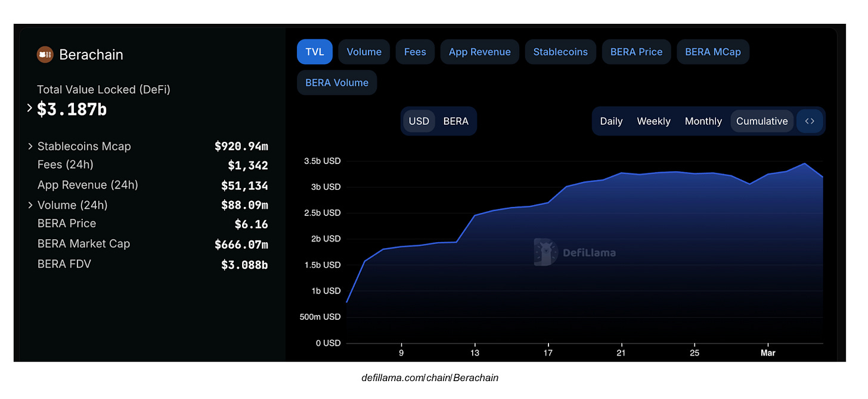868x399 pixels.
Task: Click the 3.5b USD axis label
Action: (322, 161)
